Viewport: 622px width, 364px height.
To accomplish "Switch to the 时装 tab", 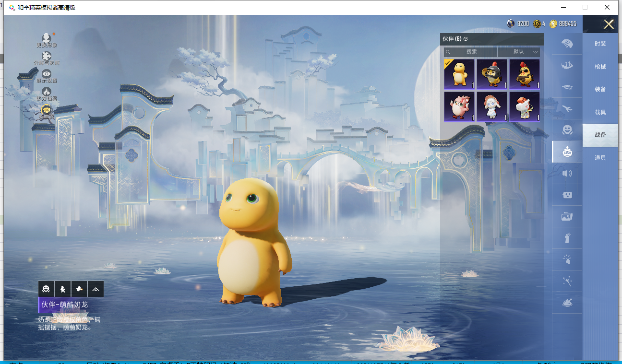I will (600, 44).
